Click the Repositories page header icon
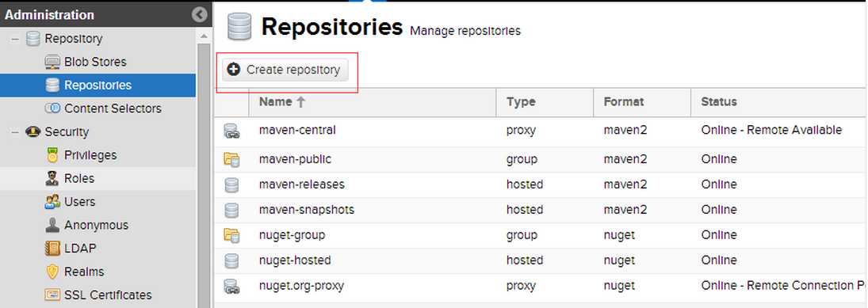Image resolution: width=868 pixels, height=308 pixels. (239, 27)
